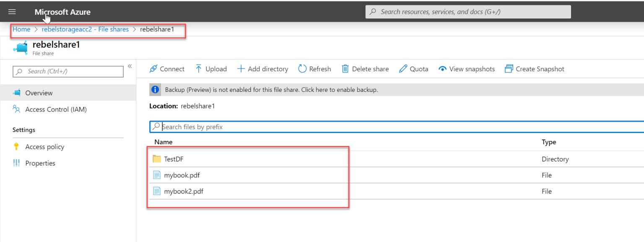Refresh the file share contents
Viewport: 644px width, 242px height.
tap(302, 68)
